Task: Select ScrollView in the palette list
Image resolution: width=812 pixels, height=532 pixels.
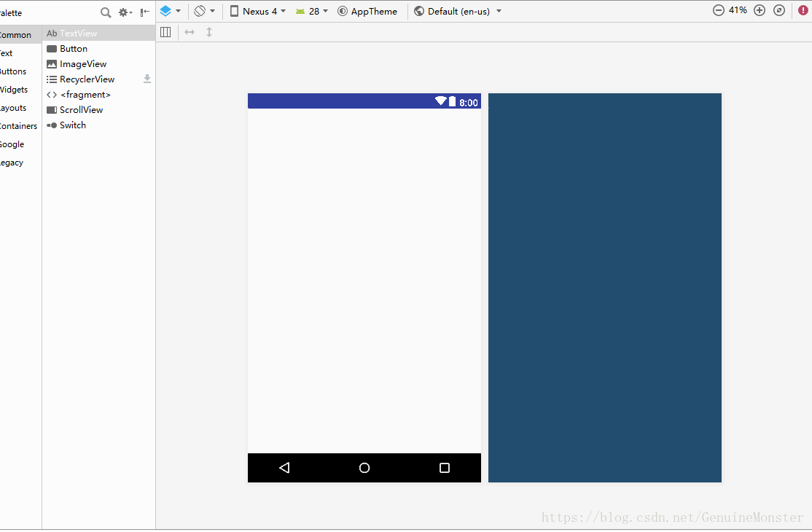Action: (x=98, y=110)
